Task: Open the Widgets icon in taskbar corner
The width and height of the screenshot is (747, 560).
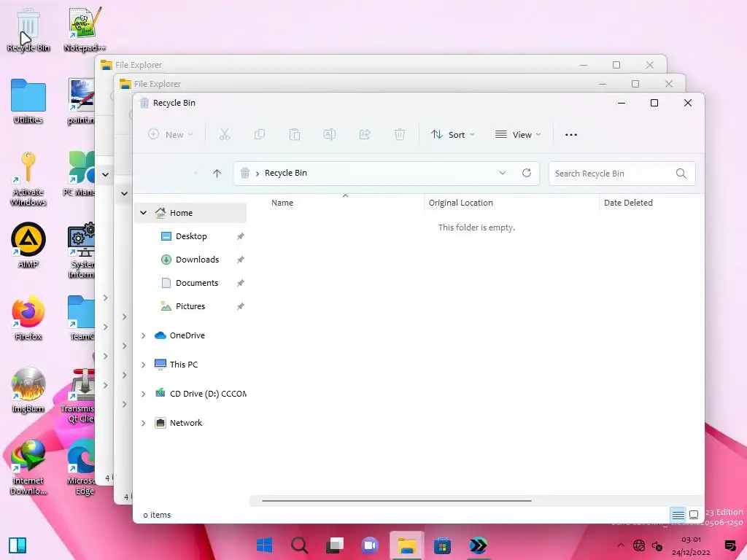Action: click(18, 545)
